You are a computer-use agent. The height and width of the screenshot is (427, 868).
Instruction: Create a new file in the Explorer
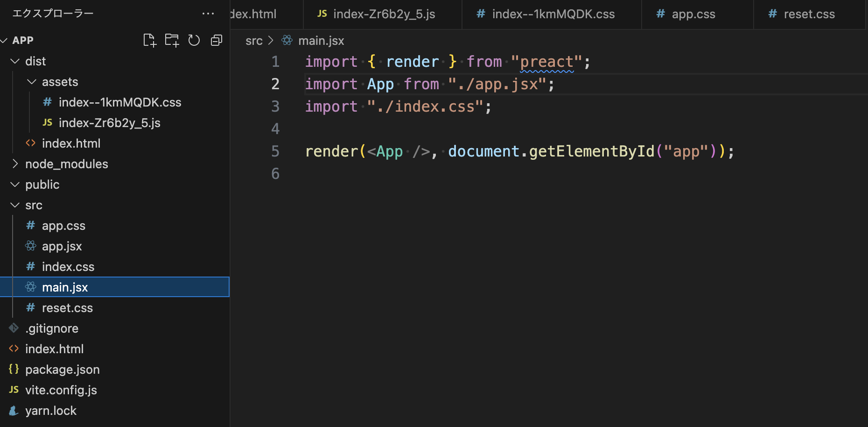149,40
